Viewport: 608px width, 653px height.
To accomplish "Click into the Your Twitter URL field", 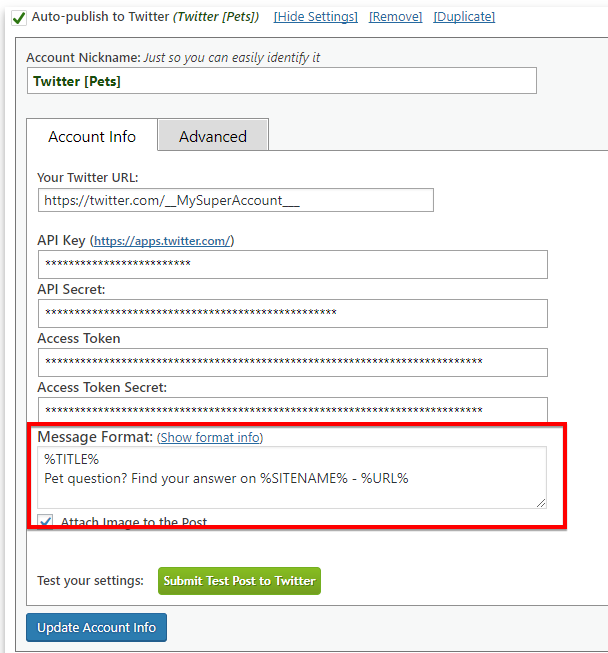I will (x=235, y=200).
